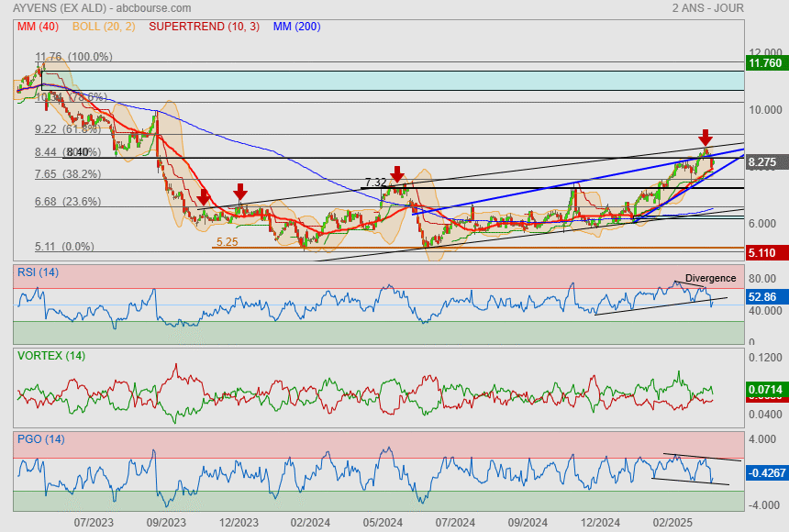Click the MM (200) legend label
Screen dimensions: 789x532
[x=296, y=27]
